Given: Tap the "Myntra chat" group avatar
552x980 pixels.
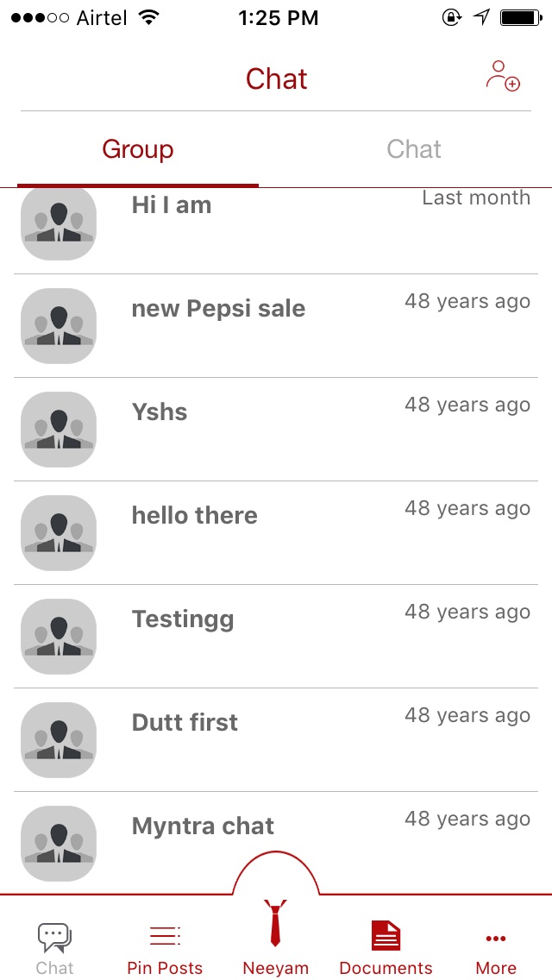Looking at the screenshot, I should coord(59,842).
